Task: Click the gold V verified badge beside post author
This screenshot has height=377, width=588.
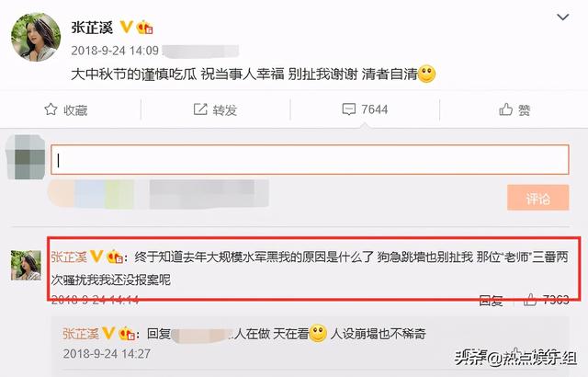Action: point(126,27)
